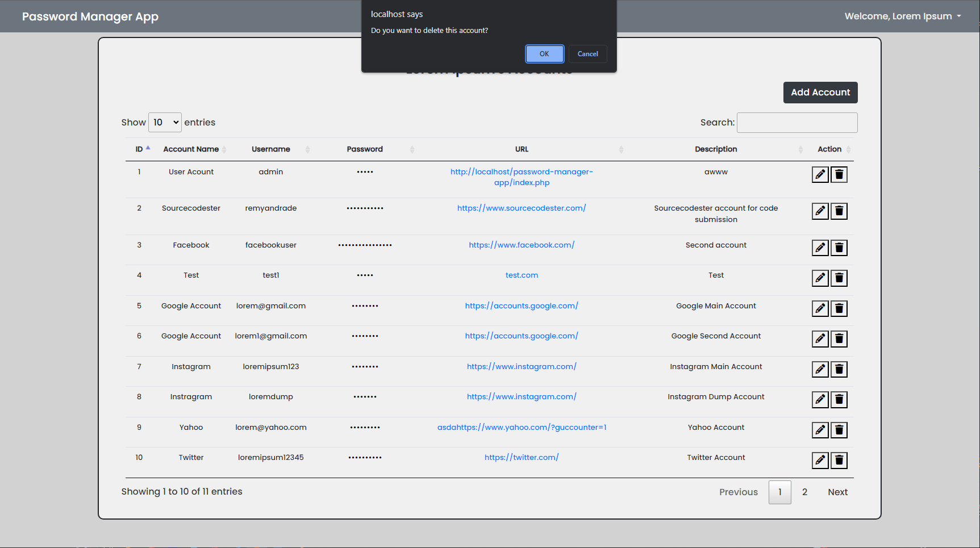980x548 pixels.
Task: Go to Previous page
Action: point(739,492)
